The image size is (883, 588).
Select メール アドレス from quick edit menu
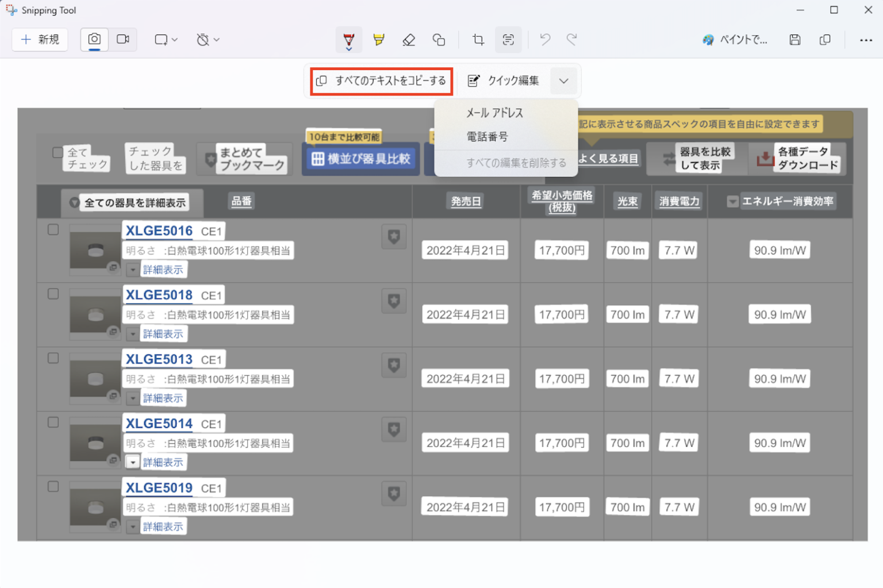(494, 113)
